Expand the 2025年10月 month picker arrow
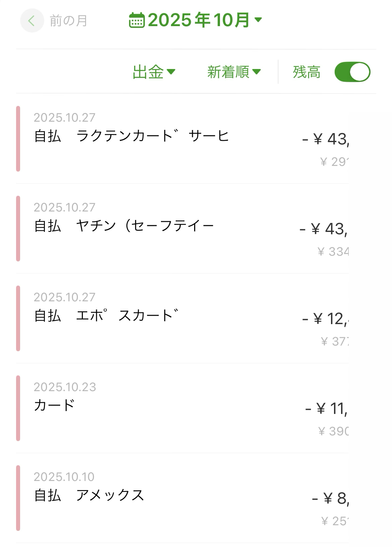 [258, 20]
